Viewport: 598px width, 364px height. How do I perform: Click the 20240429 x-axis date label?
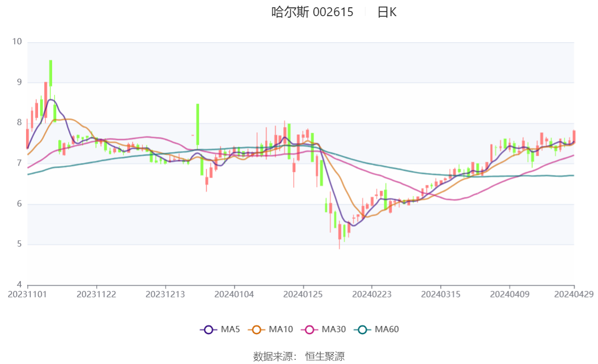(x=574, y=295)
